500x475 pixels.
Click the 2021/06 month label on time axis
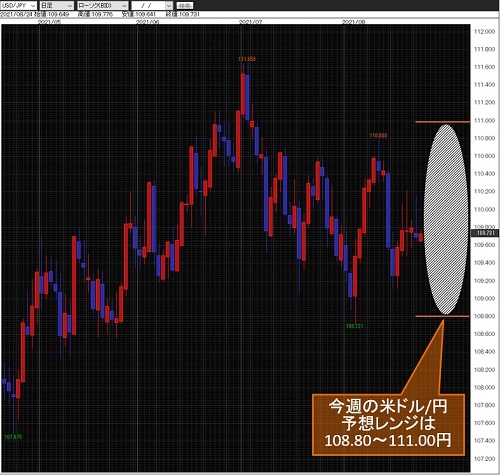click(148, 22)
